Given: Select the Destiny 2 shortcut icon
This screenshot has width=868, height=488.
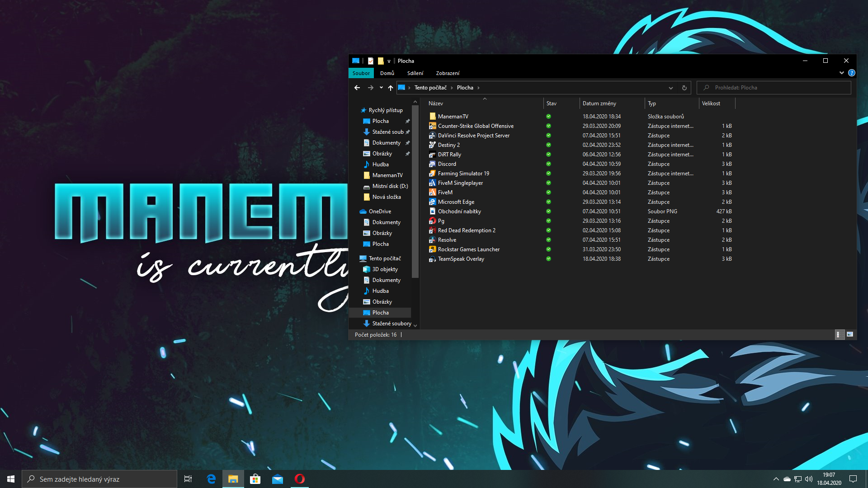Looking at the screenshot, I should click(432, 145).
